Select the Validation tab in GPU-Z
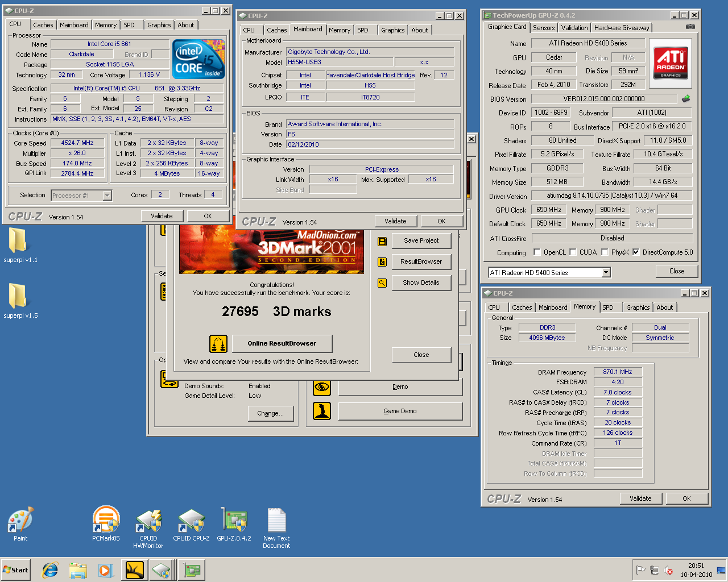Viewport: 728px width, 582px height. pos(574,28)
